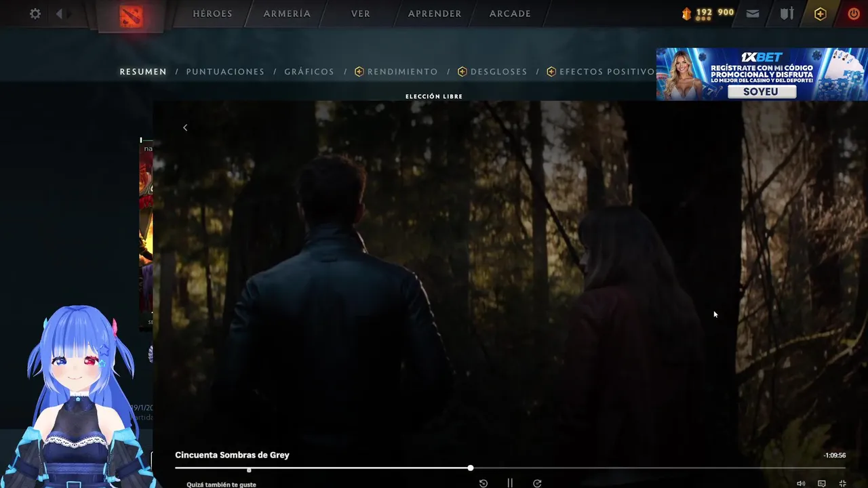Open the Arcade menu
The height and width of the screenshot is (488, 868).
[510, 14]
